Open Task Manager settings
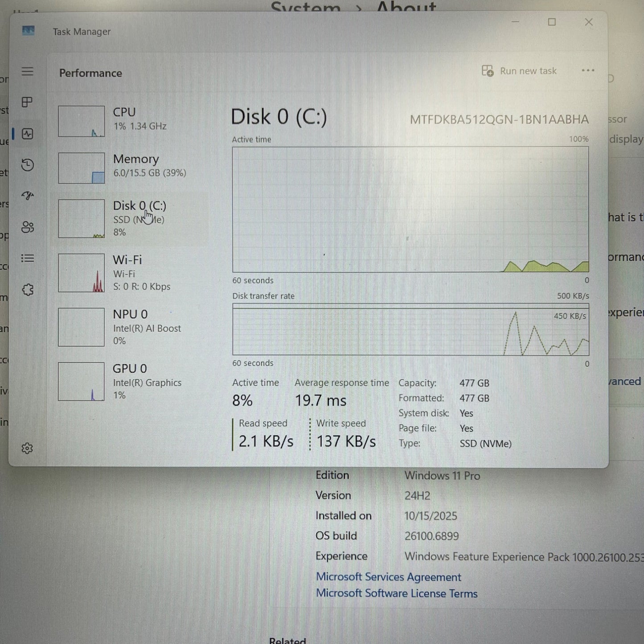644x644 pixels. (x=28, y=448)
